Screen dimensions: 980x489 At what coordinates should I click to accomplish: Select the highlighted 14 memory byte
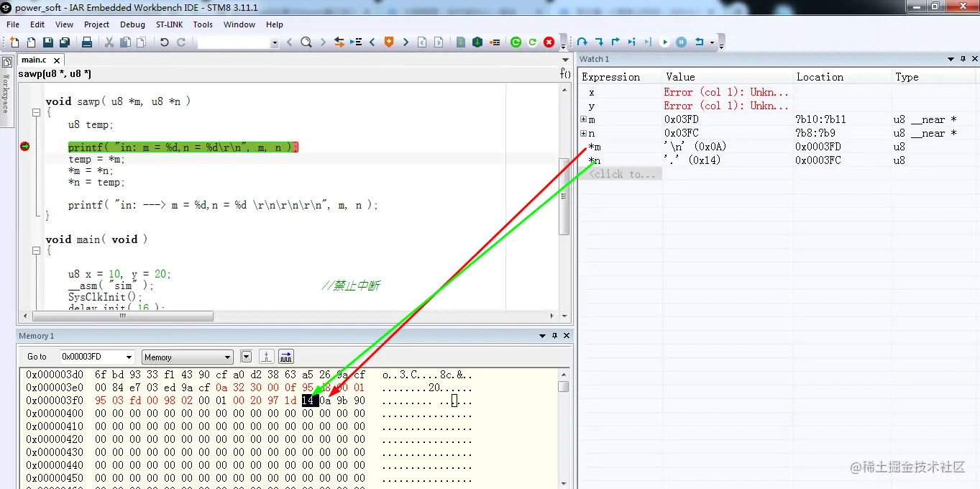pos(309,401)
